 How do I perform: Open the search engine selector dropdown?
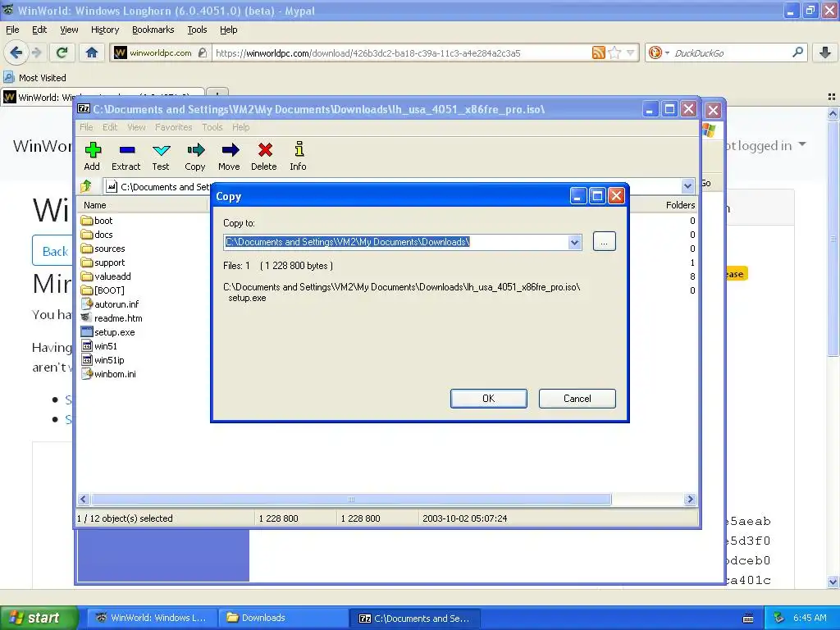pos(667,52)
